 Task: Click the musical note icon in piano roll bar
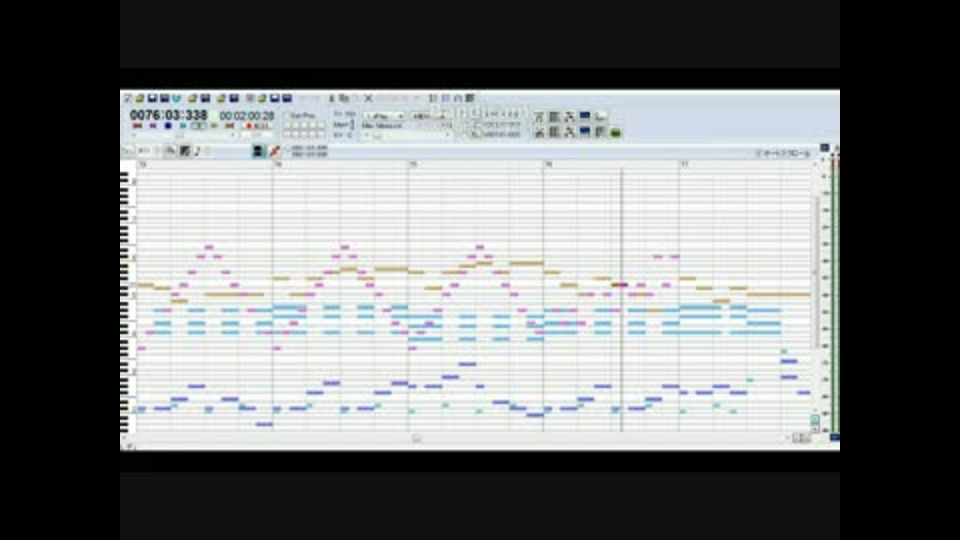click(x=197, y=151)
